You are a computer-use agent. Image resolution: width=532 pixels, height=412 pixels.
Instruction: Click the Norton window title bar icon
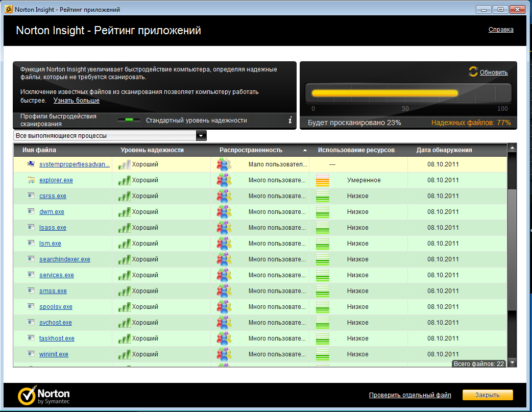coord(9,10)
